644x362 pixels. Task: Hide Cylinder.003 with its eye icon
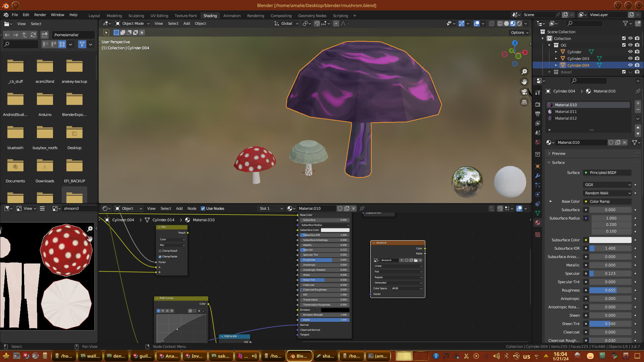click(x=630, y=58)
